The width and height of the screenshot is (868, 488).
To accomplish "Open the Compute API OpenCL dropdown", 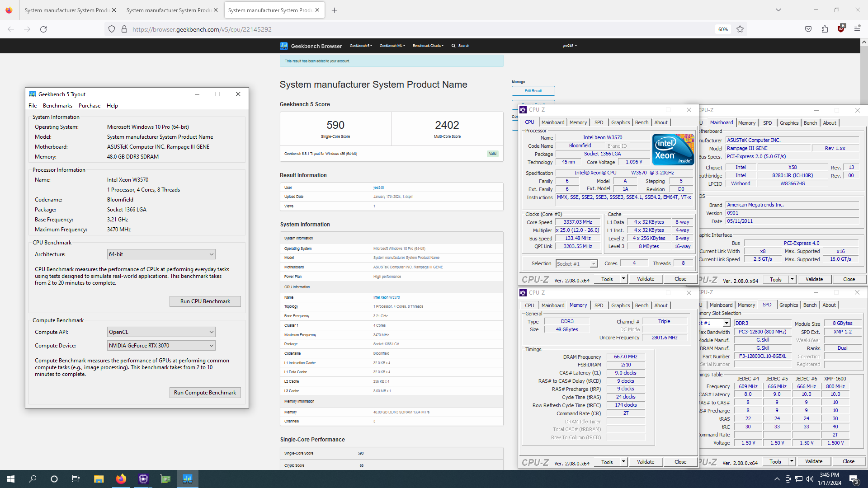I will (161, 332).
